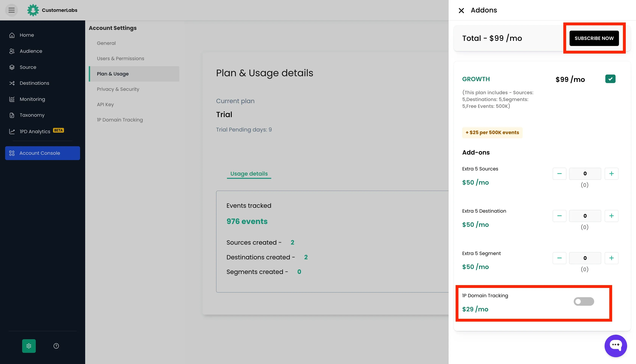The width and height of the screenshot is (636, 364).
Task: Click SUBSCRIBE NOW button
Action: pyautogui.click(x=594, y=38)
